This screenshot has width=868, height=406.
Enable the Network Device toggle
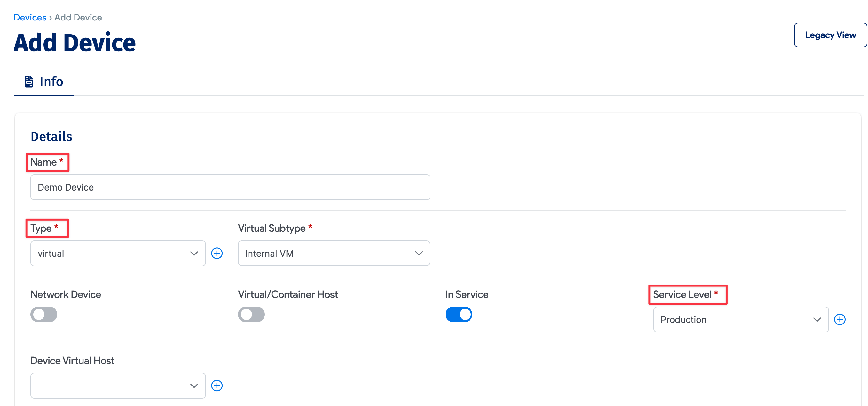tap(44, 314)
